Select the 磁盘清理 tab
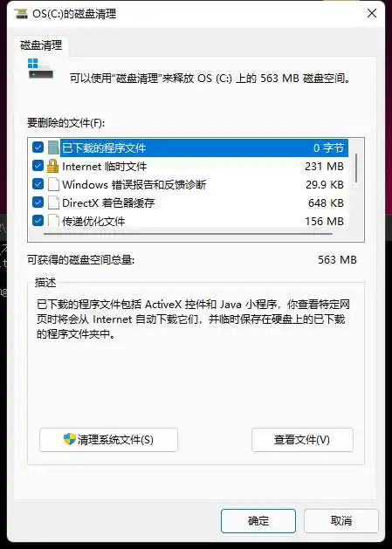 41,45
